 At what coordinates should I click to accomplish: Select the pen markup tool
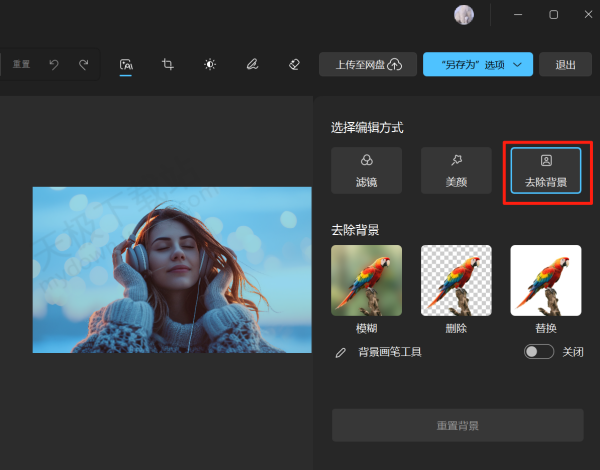coord(252,64)
